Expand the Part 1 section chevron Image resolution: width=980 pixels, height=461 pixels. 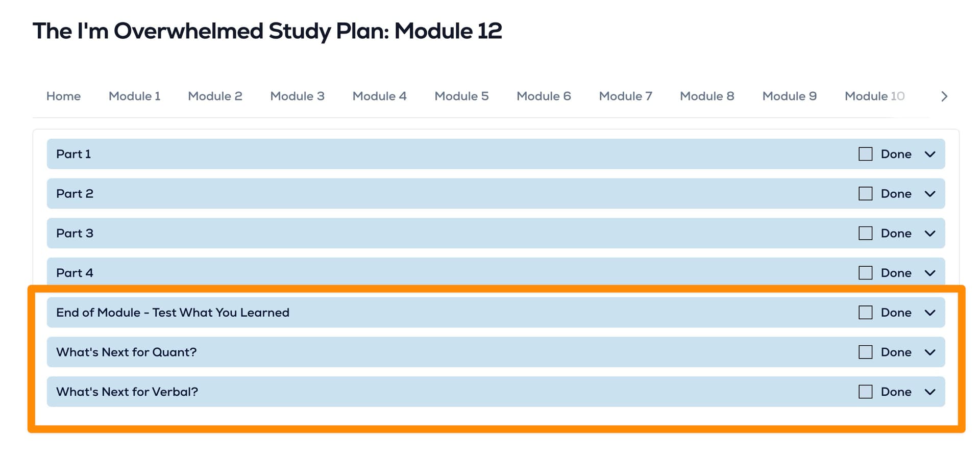pos(930,154)
